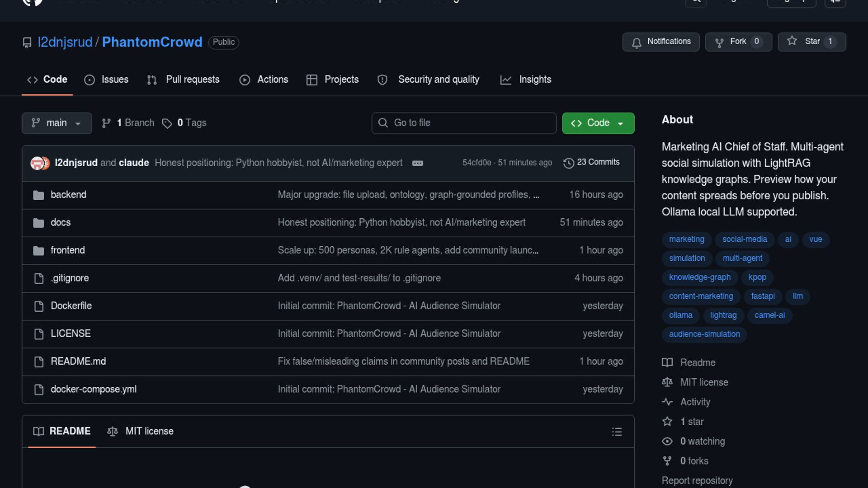Open the 1 Branch link
868x488 pixels.
(128, 123)
